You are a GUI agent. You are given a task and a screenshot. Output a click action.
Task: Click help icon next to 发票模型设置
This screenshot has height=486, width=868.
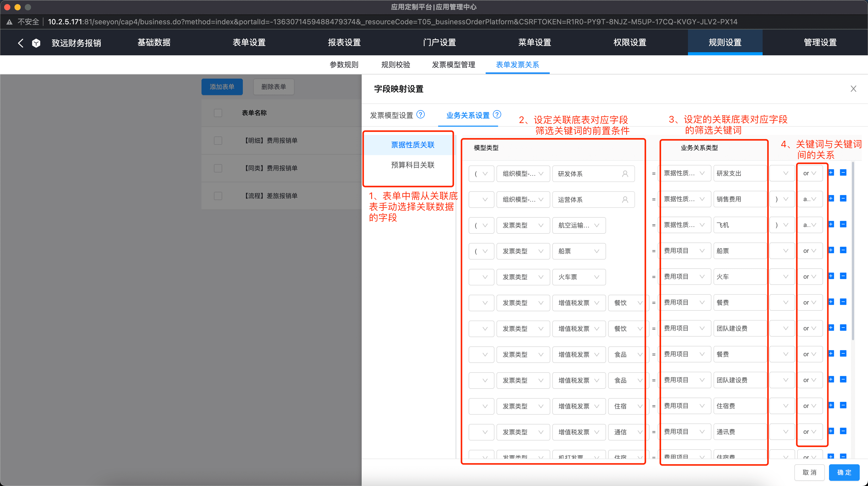pos(421,115)
